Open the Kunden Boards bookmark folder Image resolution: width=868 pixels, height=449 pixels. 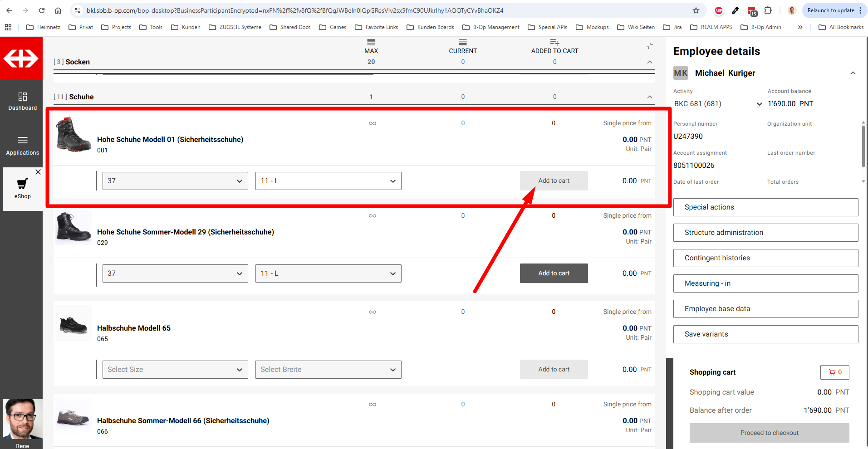pyautogui.click(x=430, y=27)
